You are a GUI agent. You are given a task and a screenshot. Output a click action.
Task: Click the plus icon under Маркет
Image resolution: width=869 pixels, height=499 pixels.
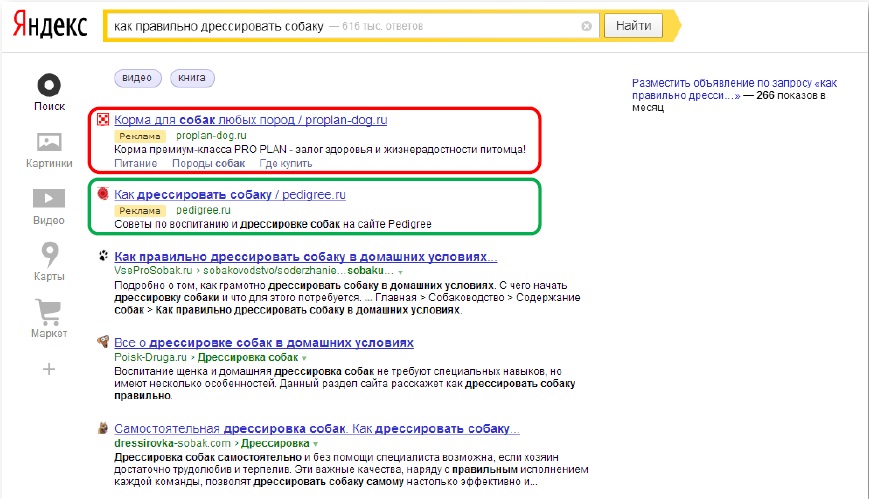click(x=49, y=369)
